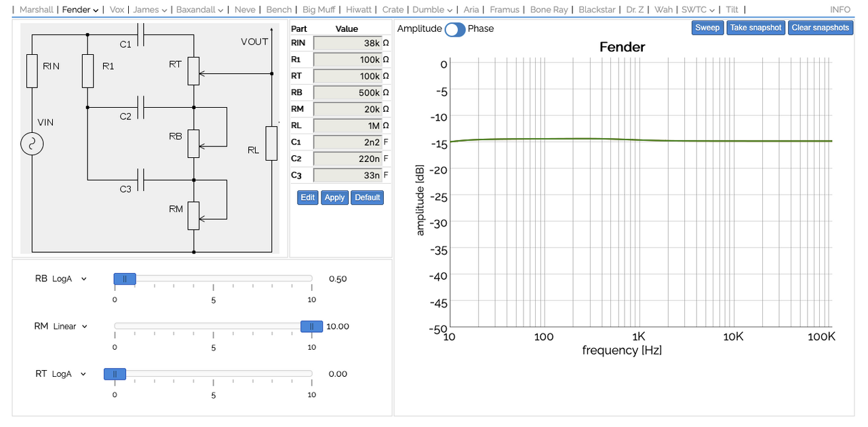
Task: Select the Blackstar tone stack
Action: 597,9
